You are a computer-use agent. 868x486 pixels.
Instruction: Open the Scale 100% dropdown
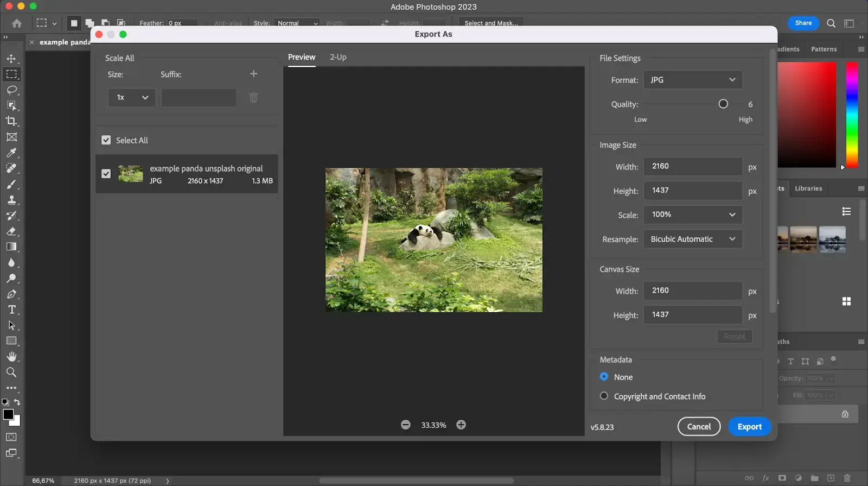pos(693,214)
